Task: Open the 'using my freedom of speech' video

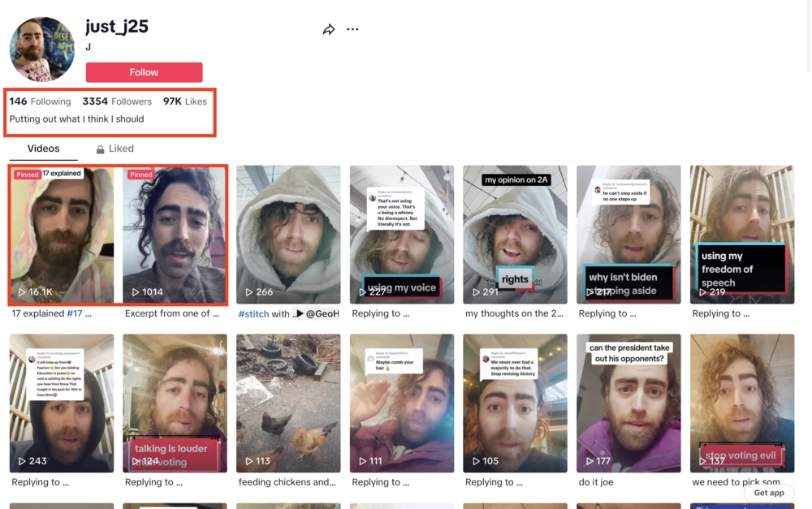Action: tap(741, 235)
